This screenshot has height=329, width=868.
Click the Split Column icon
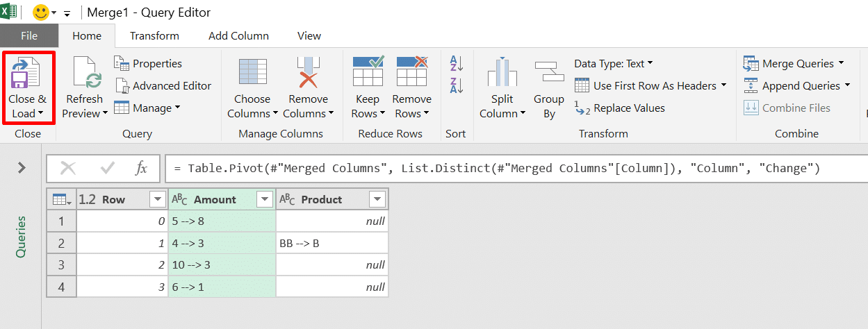click(502, 74)
